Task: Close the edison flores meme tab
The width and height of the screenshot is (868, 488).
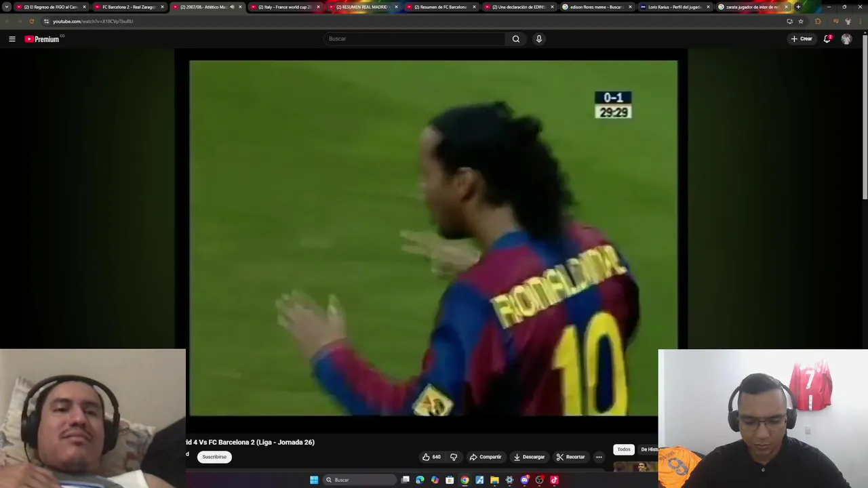Action: (x=630, y=7)
